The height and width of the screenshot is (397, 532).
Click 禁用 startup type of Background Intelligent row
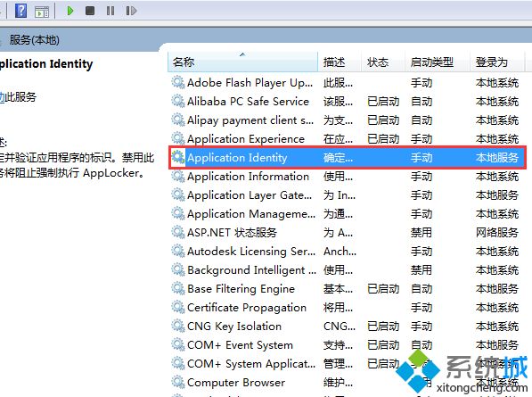pos(422,269)
